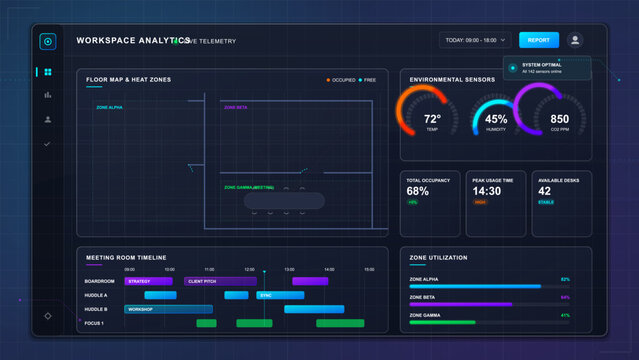Image resolution: width=639 pixels, height=360 pixels.
Task: Open the bar chart analytics sidebar icon
Action: (48, 95)
